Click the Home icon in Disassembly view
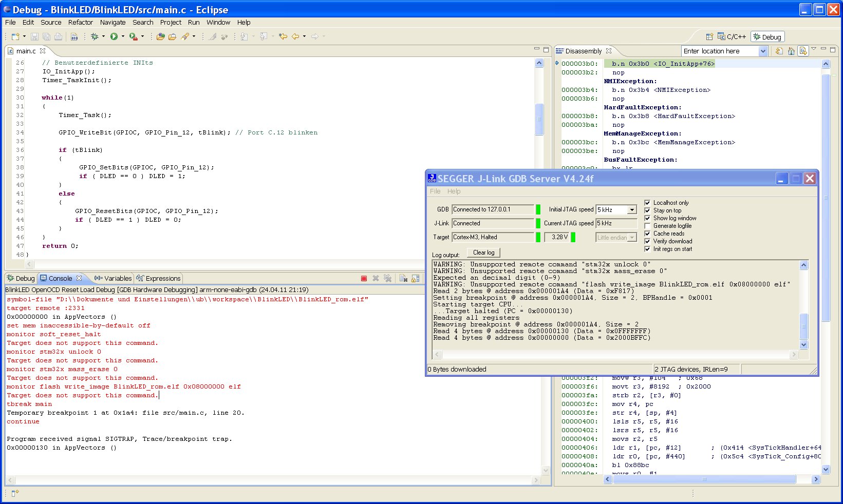This screenshot has width=843, height=504. 791,51
